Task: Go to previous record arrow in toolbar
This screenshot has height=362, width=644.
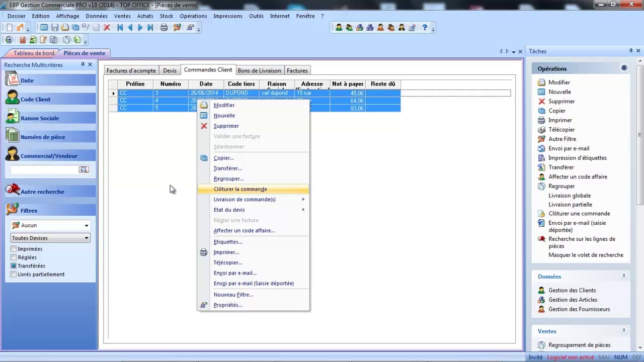Action: (x=130, y=28)
